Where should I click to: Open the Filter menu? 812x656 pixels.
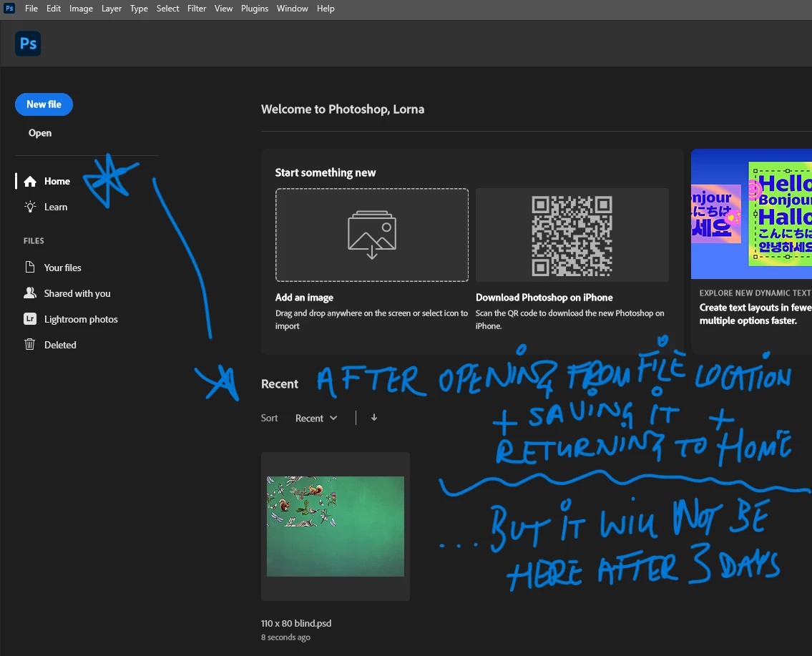click(197, 9)
